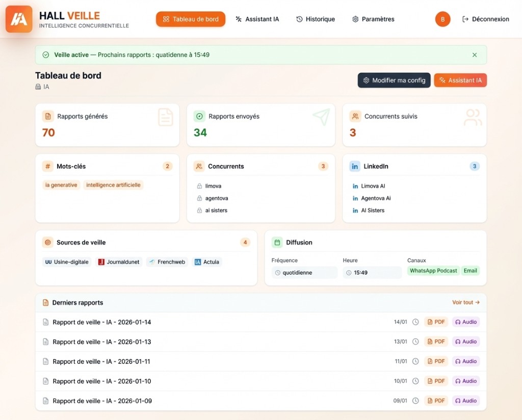Select the intelligence artificielle keyword tag

113,185
